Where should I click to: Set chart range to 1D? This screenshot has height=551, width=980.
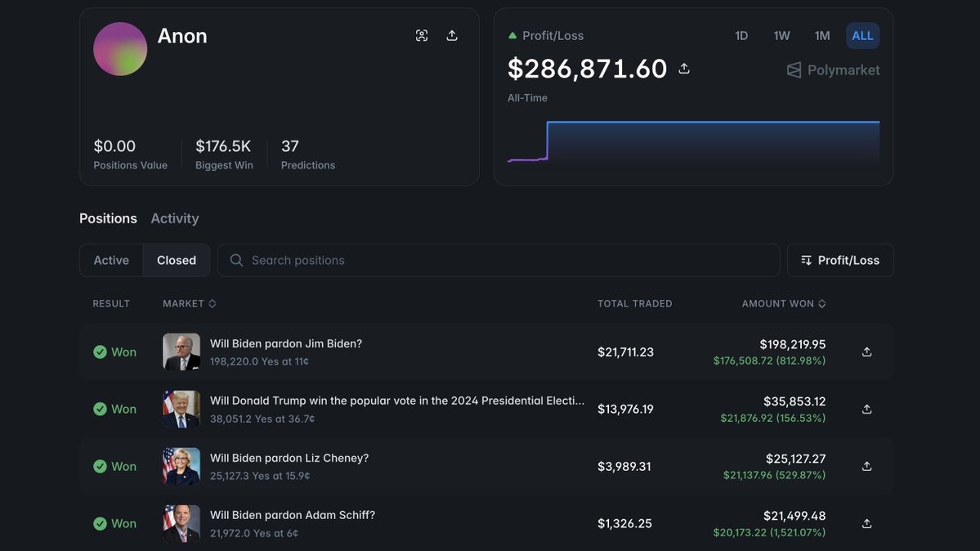741,35
